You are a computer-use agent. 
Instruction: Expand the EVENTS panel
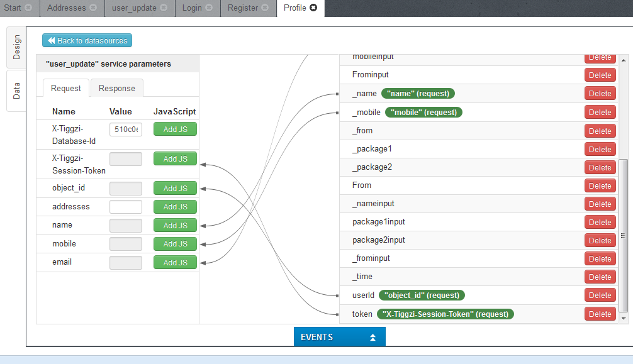pos(339,337)
